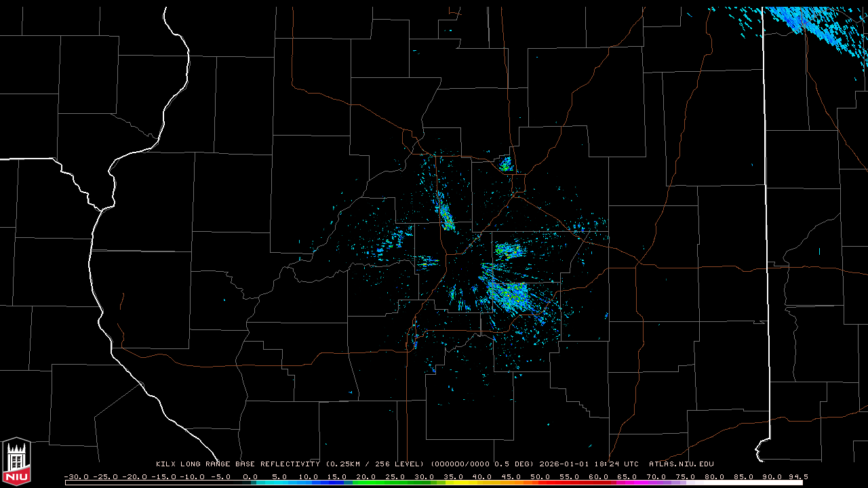Click the 18:24 UTC timestamp label
This screenshot has width=868, height=488.
pyautogui.click(x=618, y=464)
